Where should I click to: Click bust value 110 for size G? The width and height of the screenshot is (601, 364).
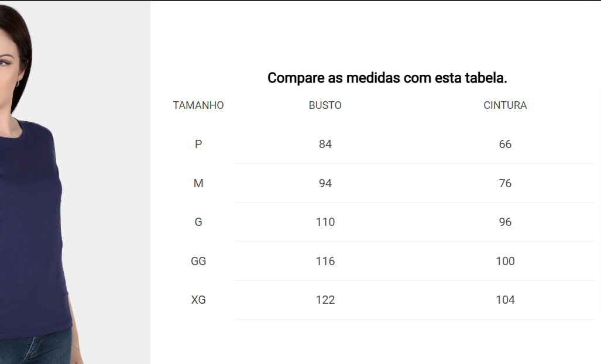coord(325,222)
